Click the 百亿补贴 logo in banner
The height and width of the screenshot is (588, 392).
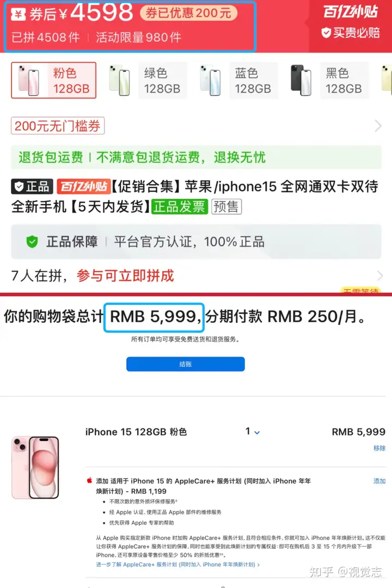350,12
